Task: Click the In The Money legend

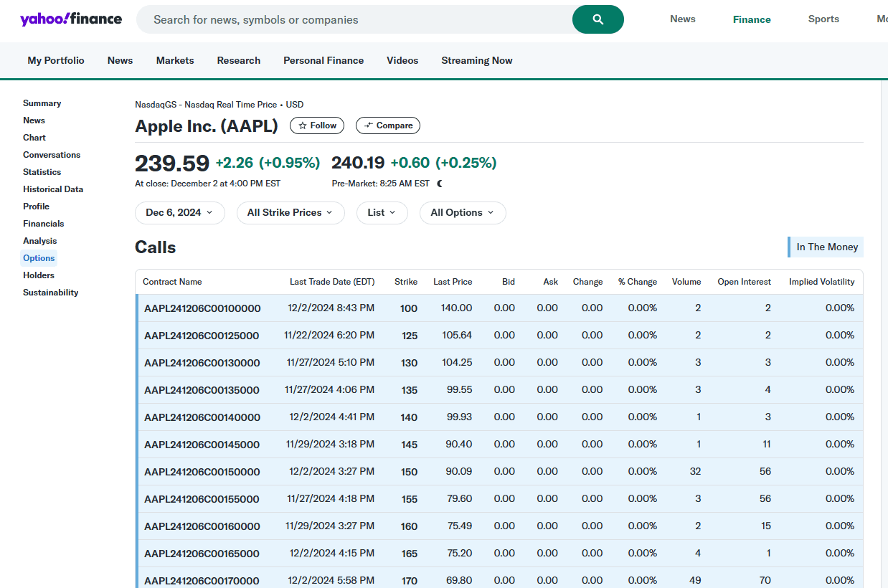Action: tap(826, 247)
